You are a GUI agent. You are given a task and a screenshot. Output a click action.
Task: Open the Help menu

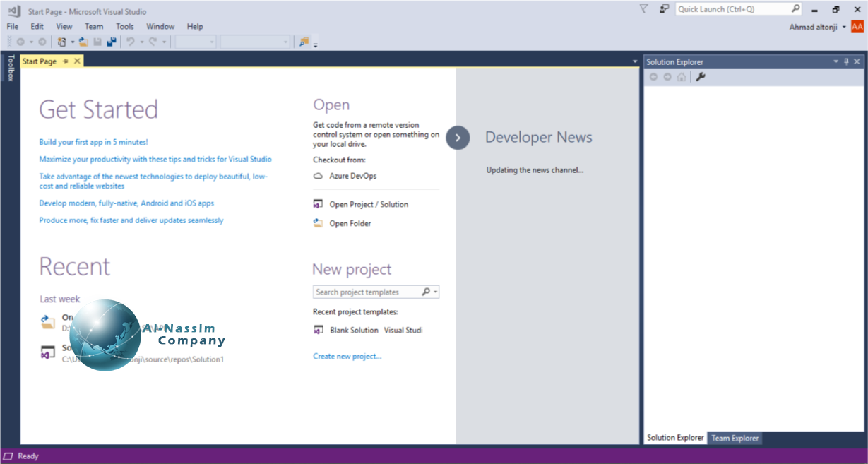tap(195, 27)
